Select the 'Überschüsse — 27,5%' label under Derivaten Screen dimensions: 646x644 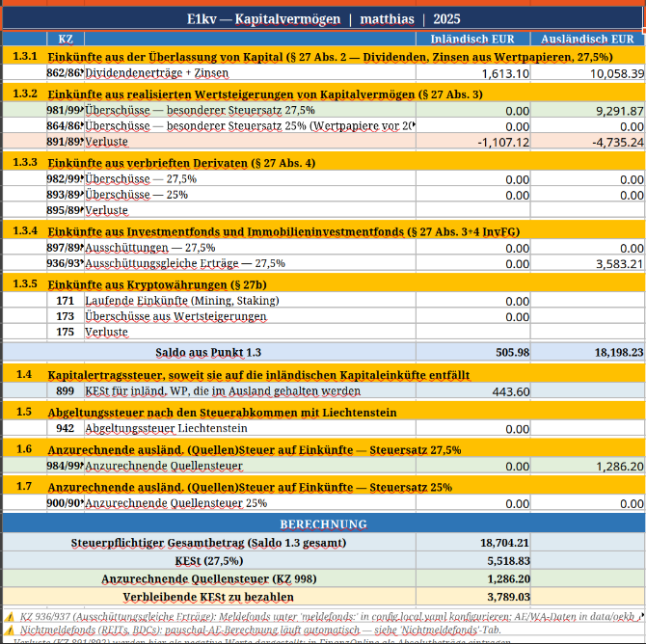click(250, 178)
